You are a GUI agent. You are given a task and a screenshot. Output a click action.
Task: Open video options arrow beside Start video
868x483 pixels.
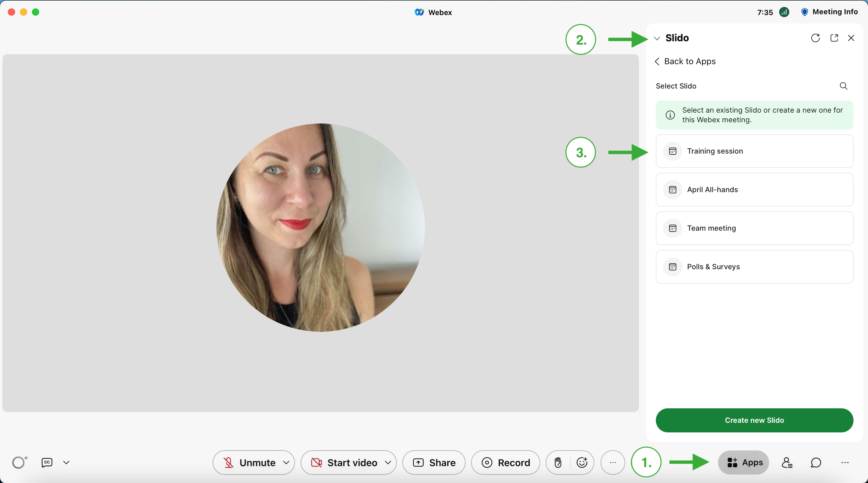click(x=388, y=463)
